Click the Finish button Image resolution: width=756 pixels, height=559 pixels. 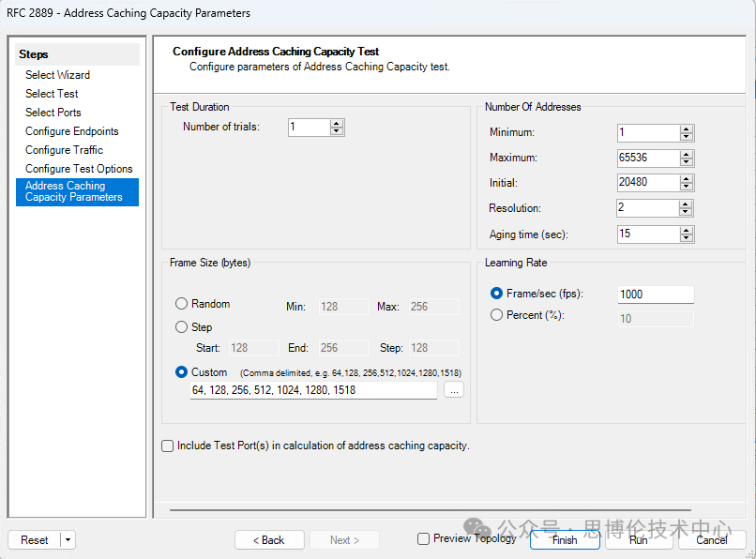point(565,540)
